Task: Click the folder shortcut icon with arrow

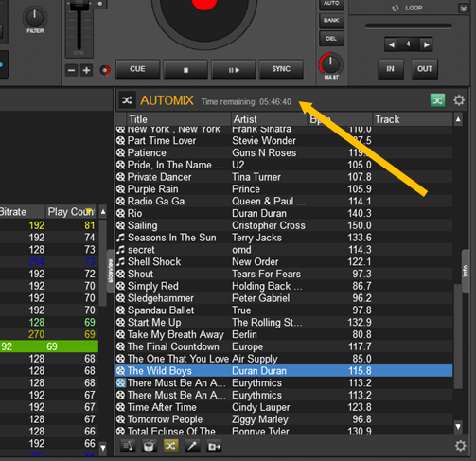Action: click(x=214, y=446)
